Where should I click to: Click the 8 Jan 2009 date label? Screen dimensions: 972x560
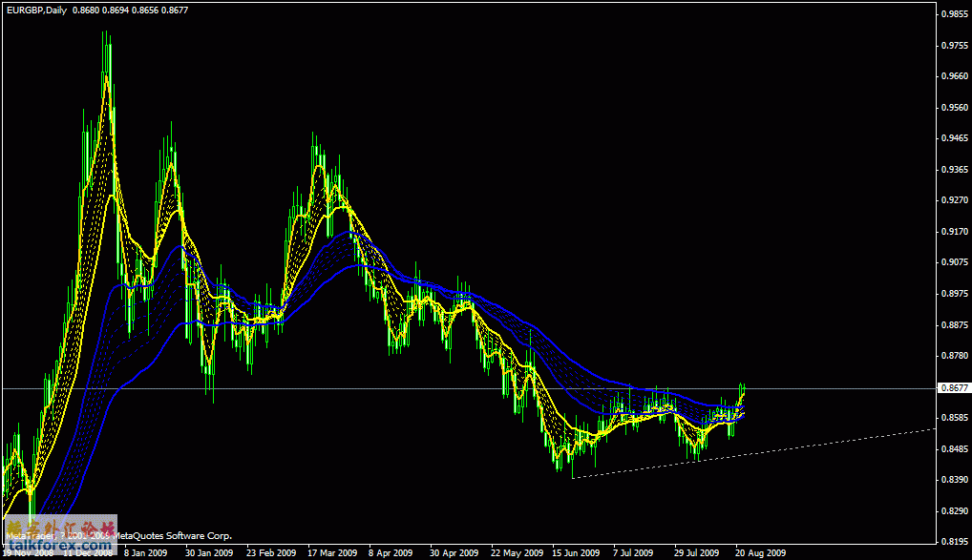[146, 552]
